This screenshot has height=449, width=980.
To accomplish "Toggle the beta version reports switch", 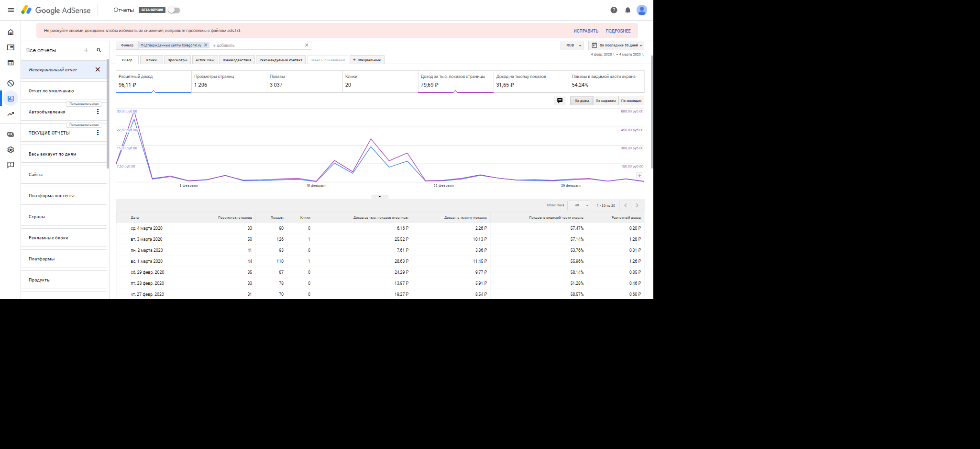I will [174, 10].
